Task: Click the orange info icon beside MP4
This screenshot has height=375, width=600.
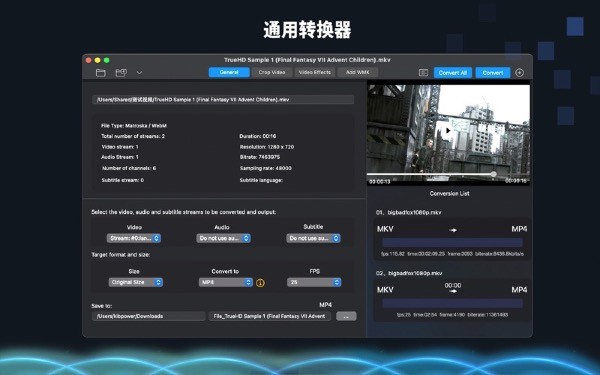Action: click(x=260, y=283)
